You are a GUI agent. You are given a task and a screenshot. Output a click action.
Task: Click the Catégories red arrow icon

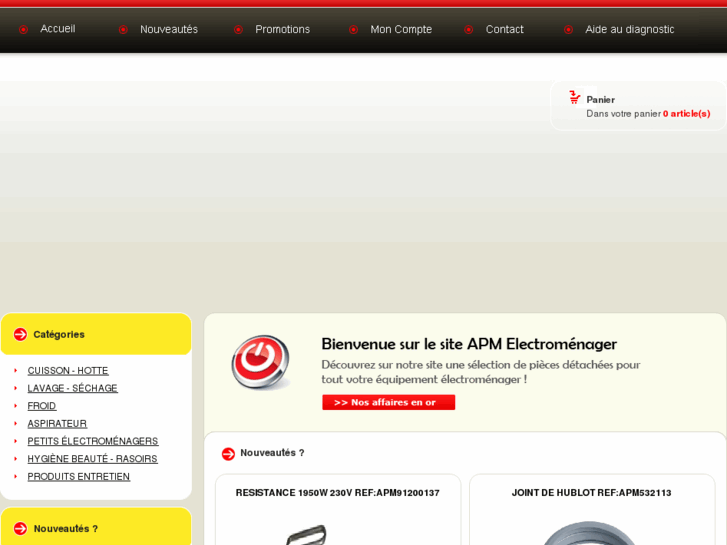pyautogui.click(x=20, y=334)
